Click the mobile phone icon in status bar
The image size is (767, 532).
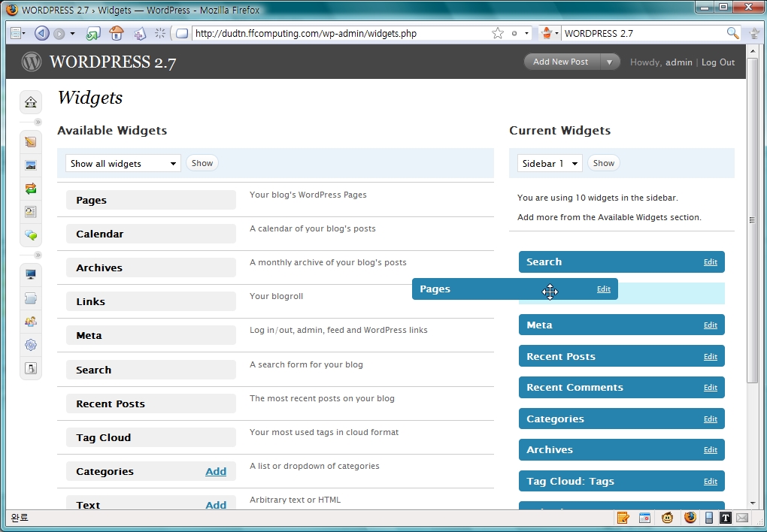(x=709, y=517)
